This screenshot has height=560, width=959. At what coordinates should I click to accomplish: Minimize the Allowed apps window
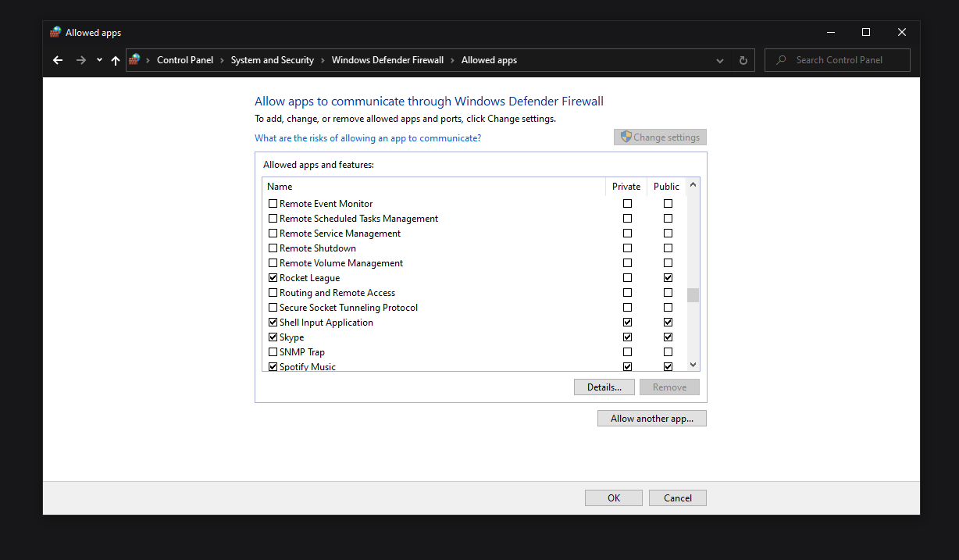[x=830, y=32]
